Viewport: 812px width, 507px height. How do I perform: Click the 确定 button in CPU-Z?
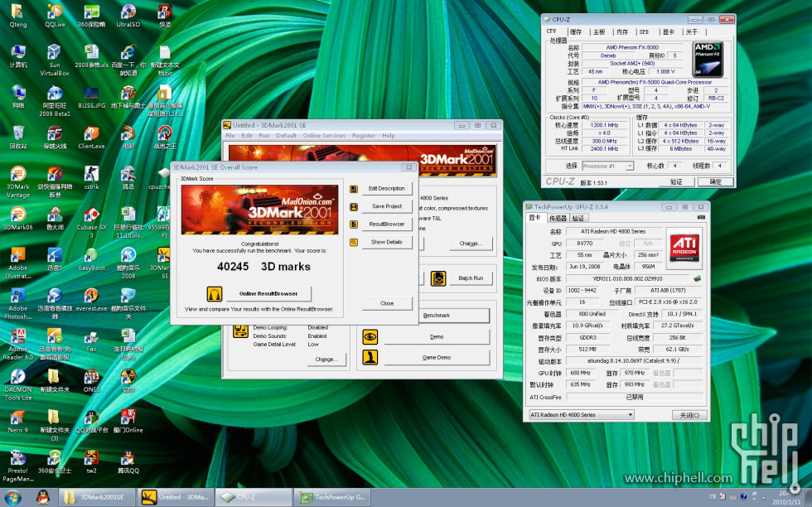coord(715,181)
